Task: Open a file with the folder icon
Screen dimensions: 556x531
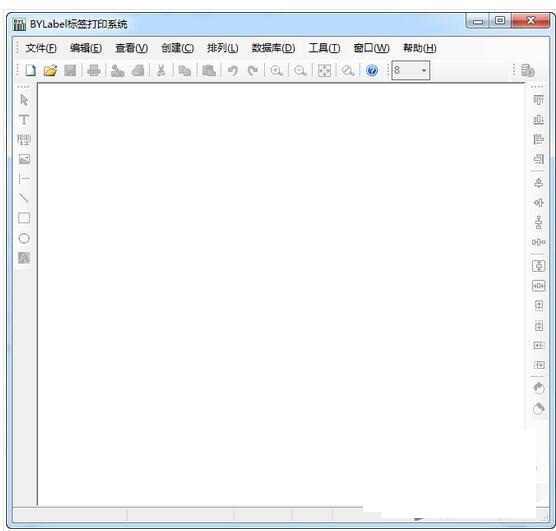Action: pyautogui.click(x=50, y=70)
